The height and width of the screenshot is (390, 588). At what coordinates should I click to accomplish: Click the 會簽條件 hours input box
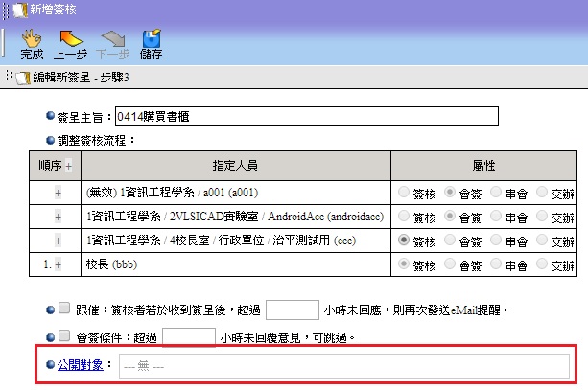pyautogui.click(x=189, y=336)
